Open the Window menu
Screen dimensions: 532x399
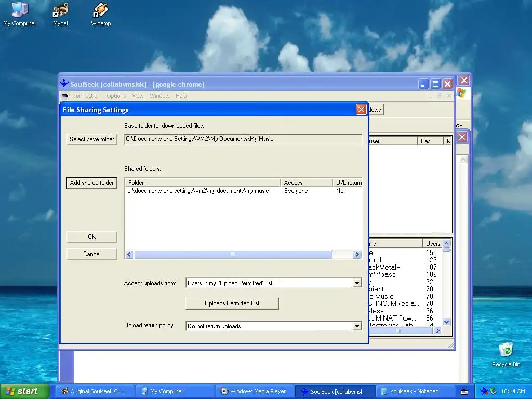(x=159, y=96)
